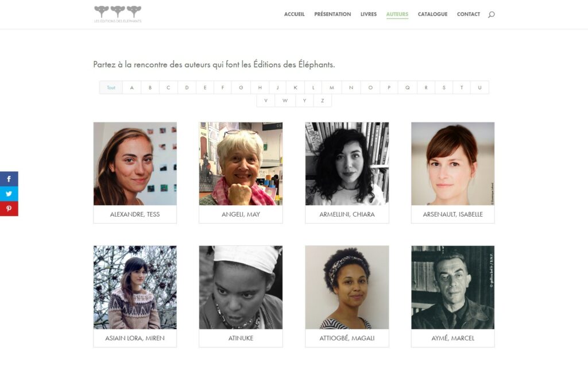Screen dimensions: 588x366
Task: Open the search magnifier icon
Action: coord(491,14)
